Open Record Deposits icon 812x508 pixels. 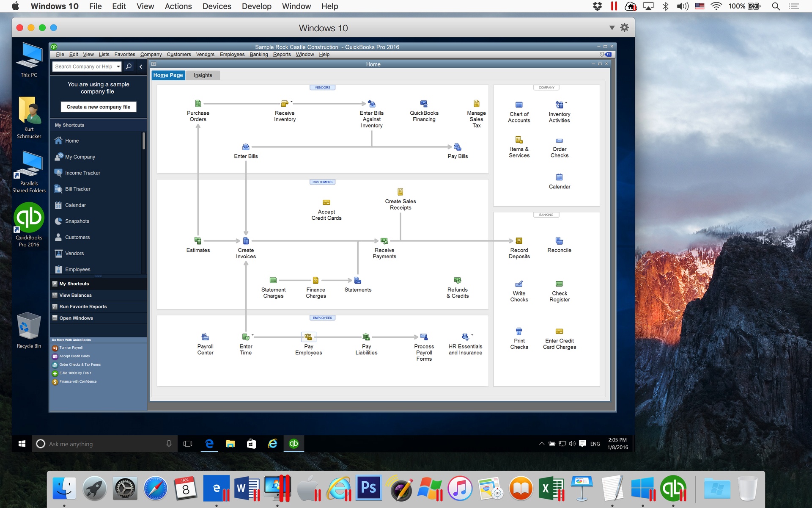click(519, 241)
